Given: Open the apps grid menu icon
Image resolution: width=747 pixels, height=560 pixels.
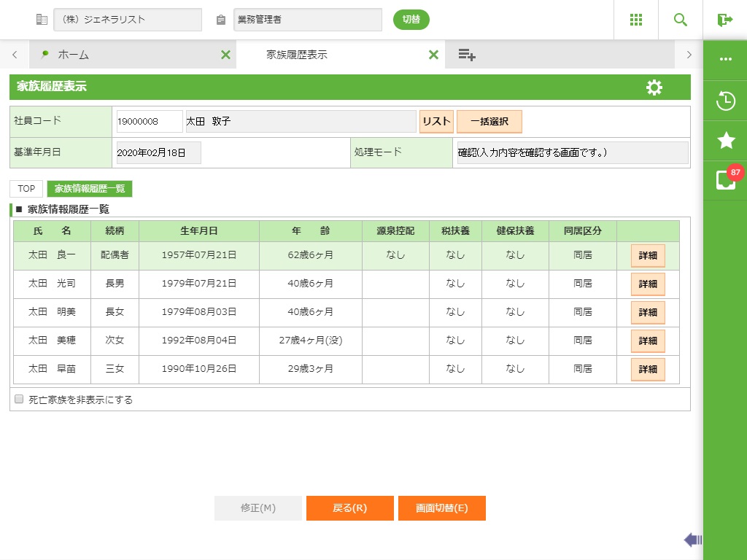Looking at the screenshot, I should pyautogui.click(x=636, y=20).
